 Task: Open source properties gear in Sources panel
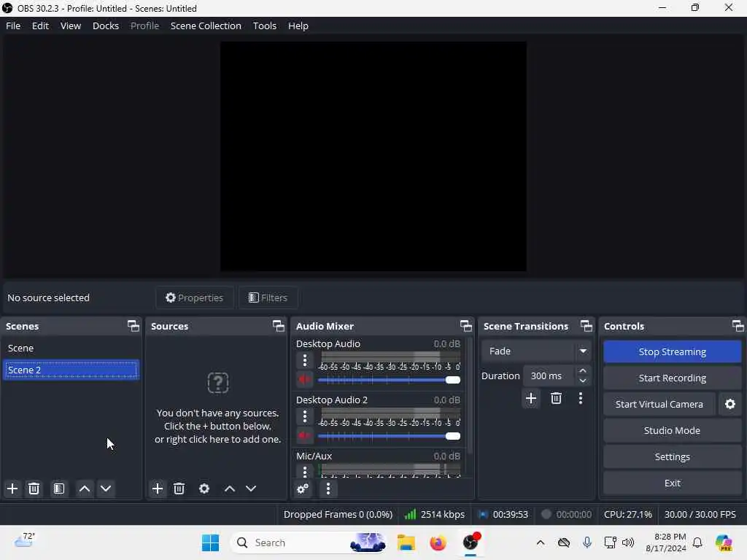pos(204,489)
